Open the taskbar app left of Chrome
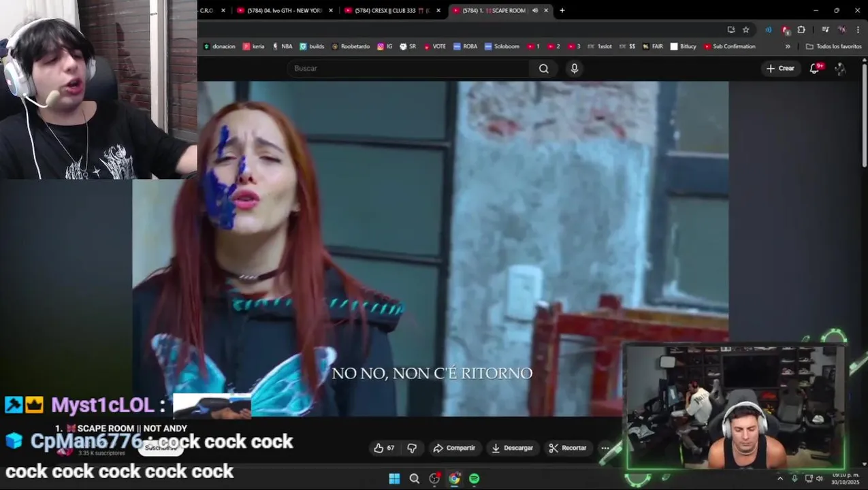Image resolution: width=868 pixels, height=490 pixels. 434,478
